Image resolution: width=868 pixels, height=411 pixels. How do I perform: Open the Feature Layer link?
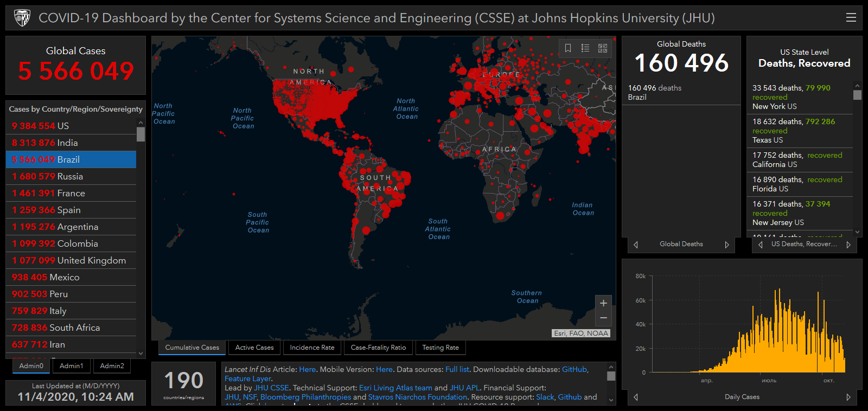click(248, 378)
